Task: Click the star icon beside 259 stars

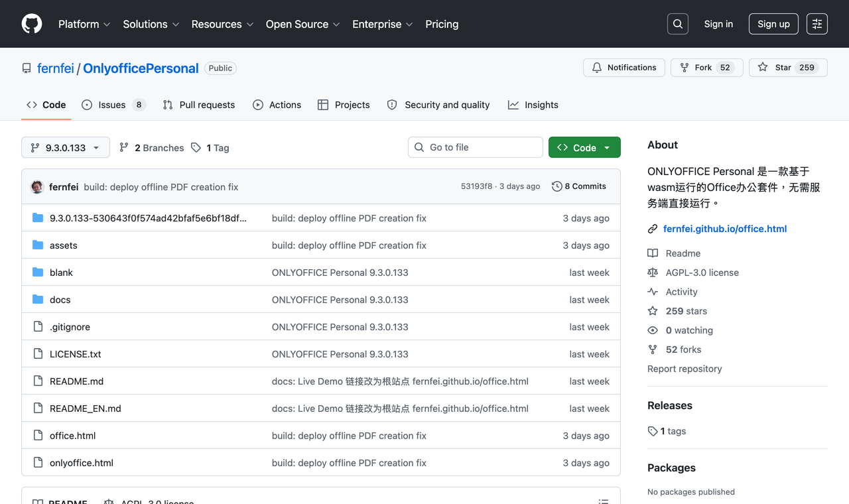Action: click(653, 311)
